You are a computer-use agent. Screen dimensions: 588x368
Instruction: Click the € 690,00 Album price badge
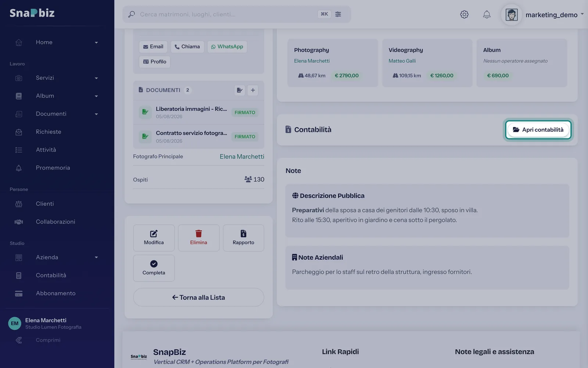point(498,75)
